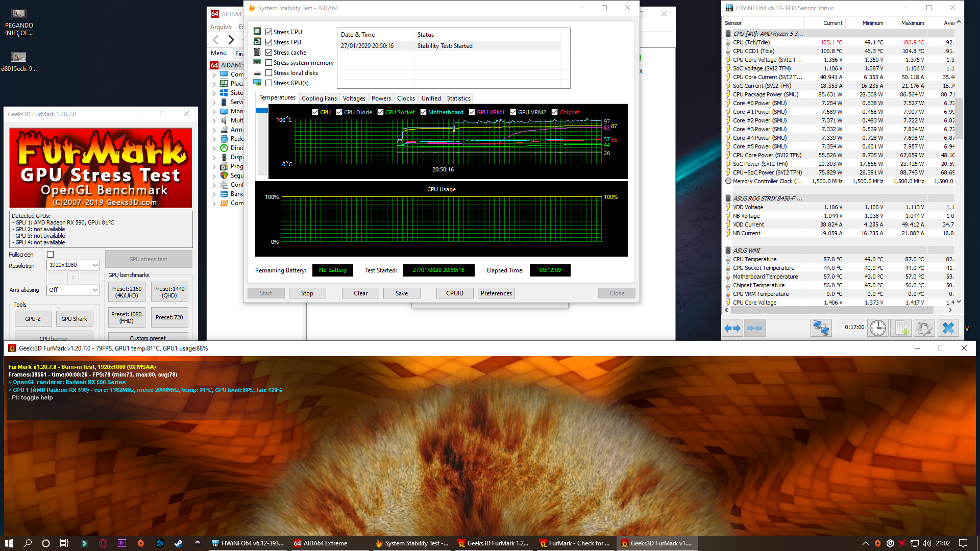
Task: Open Steam from taskbar
Action: click(179, 543)
